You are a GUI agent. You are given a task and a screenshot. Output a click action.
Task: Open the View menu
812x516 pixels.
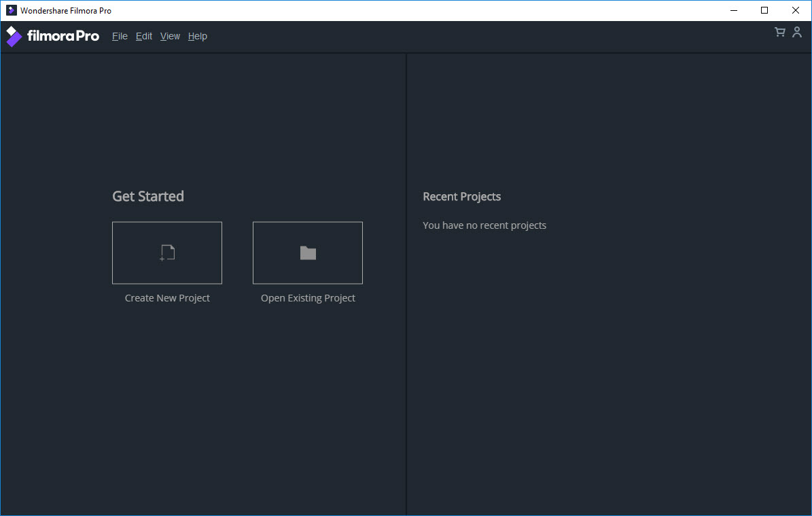tap(170, 36)
